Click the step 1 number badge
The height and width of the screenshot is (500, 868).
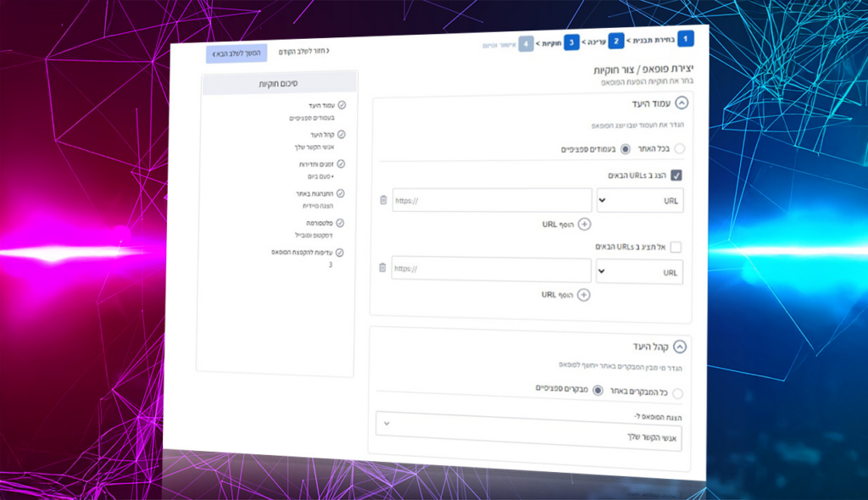click(x=685, y=39)
